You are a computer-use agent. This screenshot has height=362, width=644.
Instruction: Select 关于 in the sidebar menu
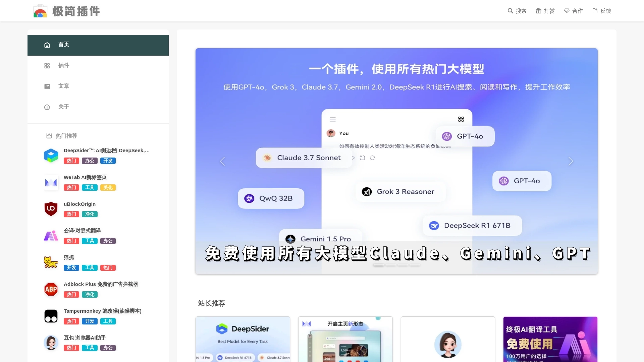pos(98,107)
